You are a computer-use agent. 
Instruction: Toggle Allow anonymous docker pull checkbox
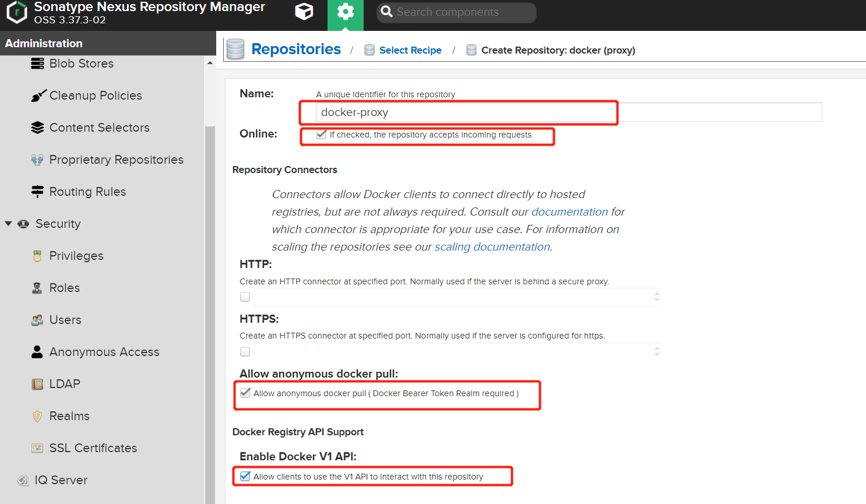point(245,393)
